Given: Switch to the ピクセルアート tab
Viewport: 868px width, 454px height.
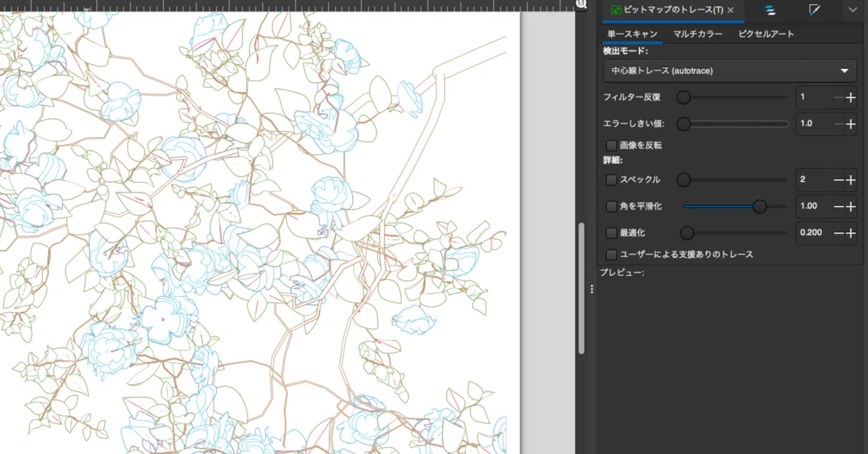Looking at the screenshot, I should [x=766, y=34].
